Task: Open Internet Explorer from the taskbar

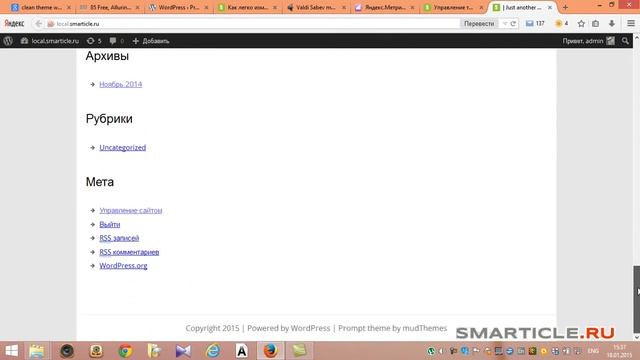Action: [x=213, y=351]
